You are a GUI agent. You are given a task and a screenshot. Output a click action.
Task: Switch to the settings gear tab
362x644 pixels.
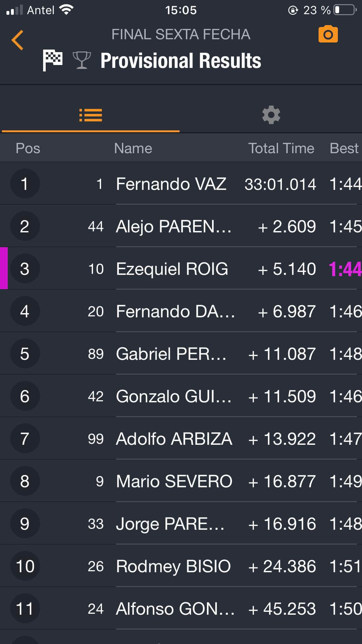[271, 115]
